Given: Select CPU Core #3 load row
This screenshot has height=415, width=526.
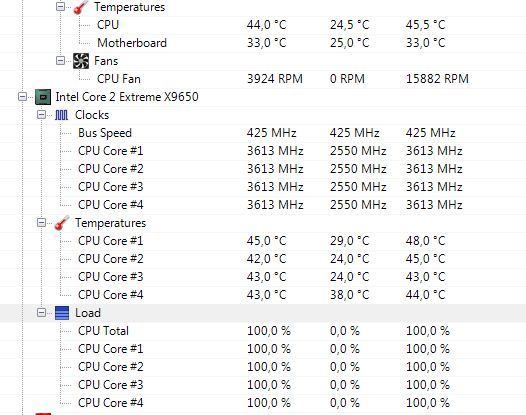Looking at the screenshot, I should point(263,385).
